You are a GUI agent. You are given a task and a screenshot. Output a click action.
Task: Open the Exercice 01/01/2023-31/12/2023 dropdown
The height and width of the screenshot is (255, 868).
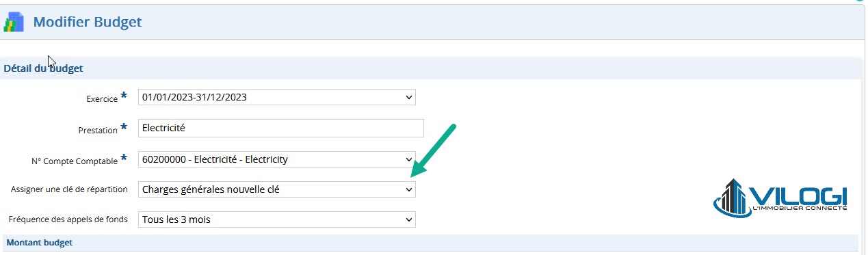pos(276,97)
